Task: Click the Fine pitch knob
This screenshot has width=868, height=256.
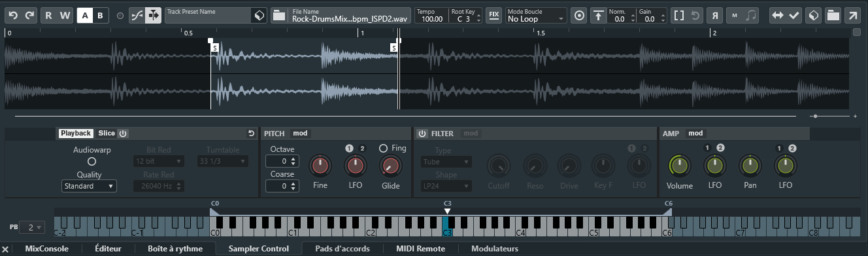Action: [x=320, y=166]
